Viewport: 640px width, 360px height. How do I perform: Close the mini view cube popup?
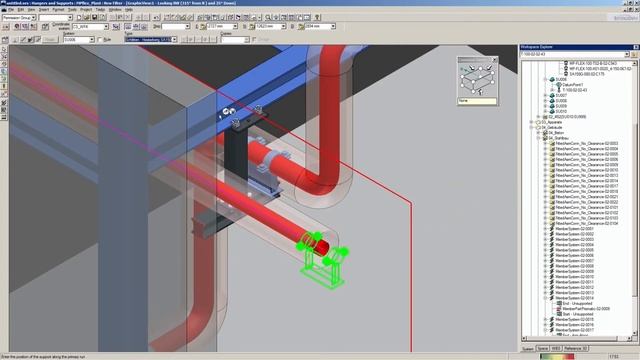pyautogui.click(x=494, y=60)
